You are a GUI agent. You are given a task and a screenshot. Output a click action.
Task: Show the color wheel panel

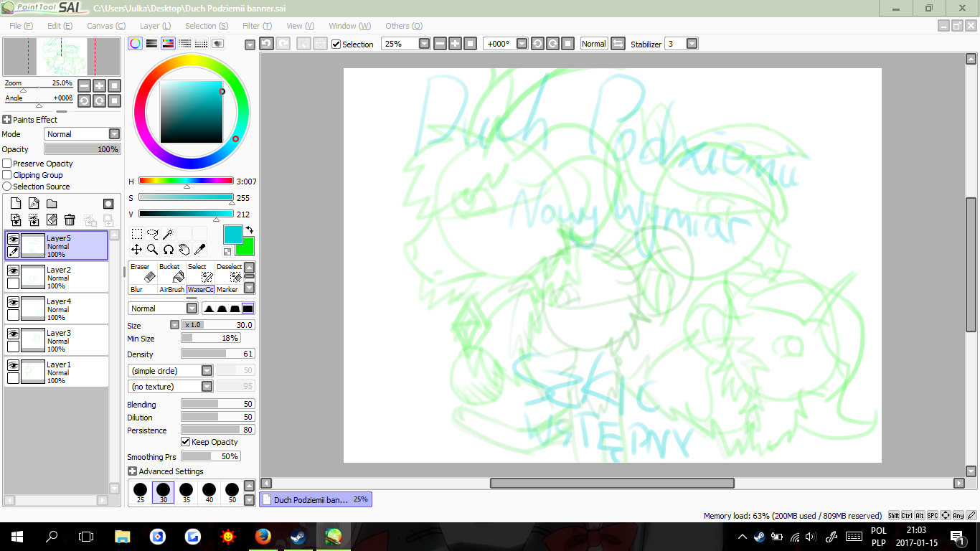coord(135,44)
